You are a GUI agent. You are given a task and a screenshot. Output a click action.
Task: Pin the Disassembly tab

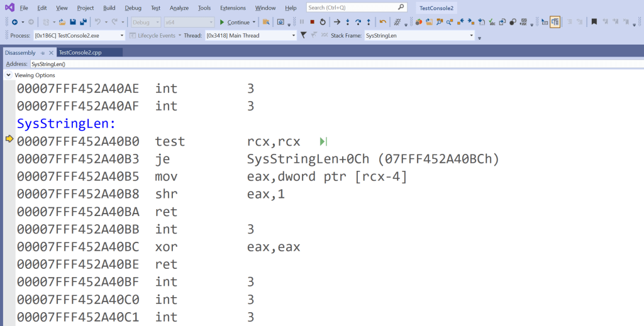42,53
